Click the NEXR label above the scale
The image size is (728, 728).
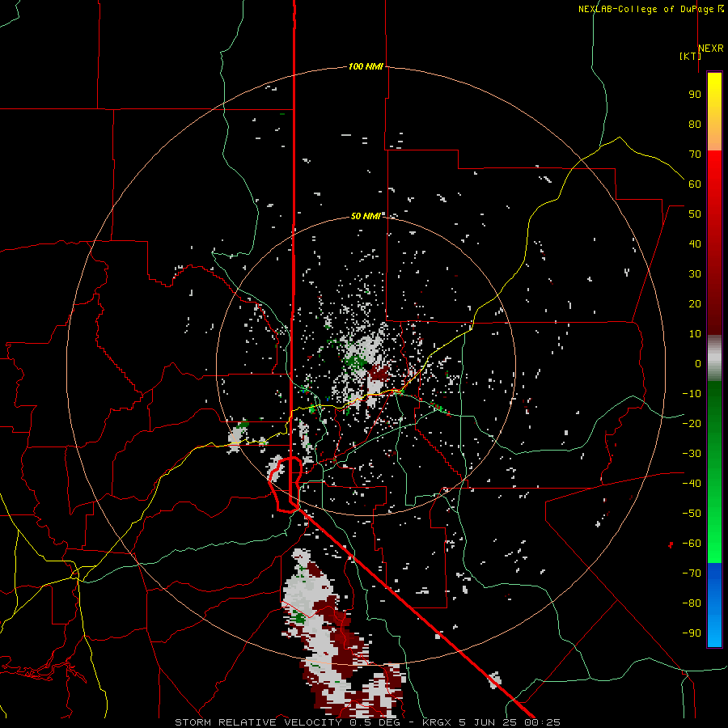pos(711,49)
